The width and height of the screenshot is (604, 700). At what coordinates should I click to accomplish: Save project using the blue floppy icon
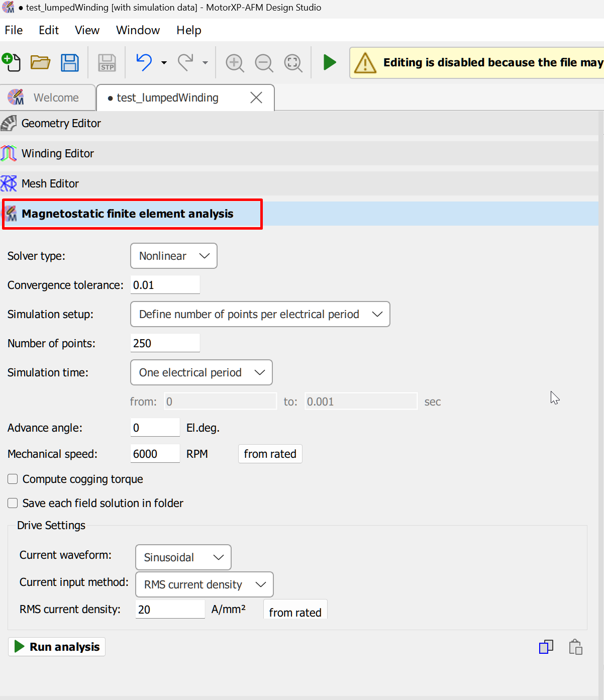click(x=70, y=62)
